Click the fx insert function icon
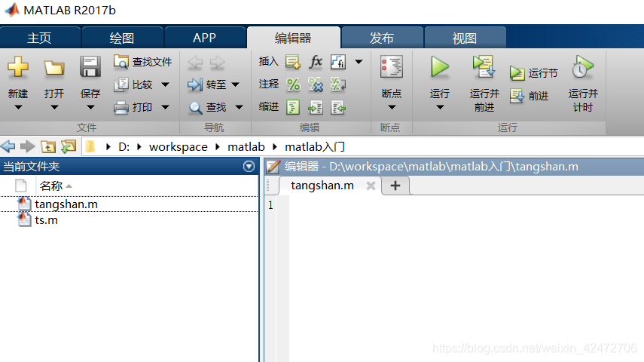The width and height of the screenshot is (644, 362). tap(316, 62)
